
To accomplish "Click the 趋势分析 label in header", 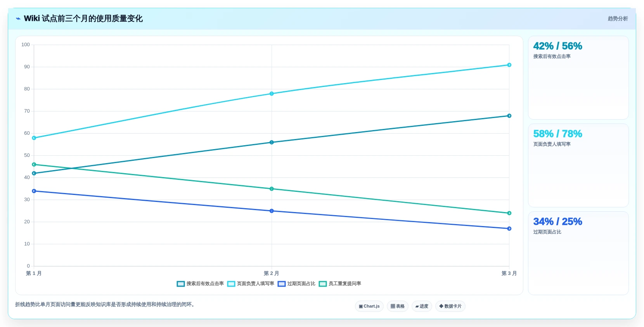I will point(618,19).
